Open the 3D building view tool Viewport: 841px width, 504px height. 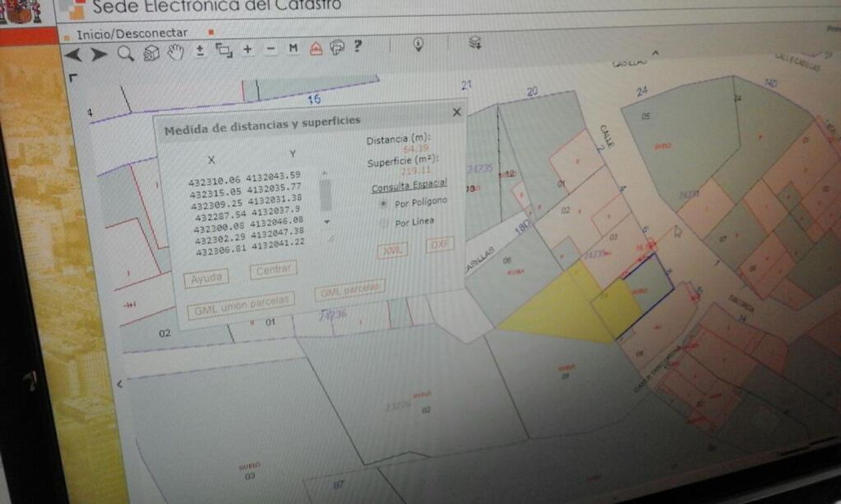pos(151,53)
